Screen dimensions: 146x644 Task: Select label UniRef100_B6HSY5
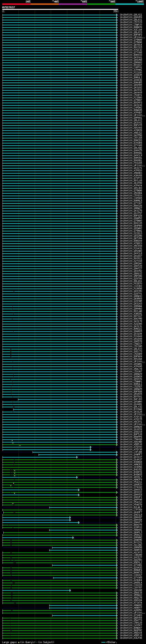click(131, 525)
